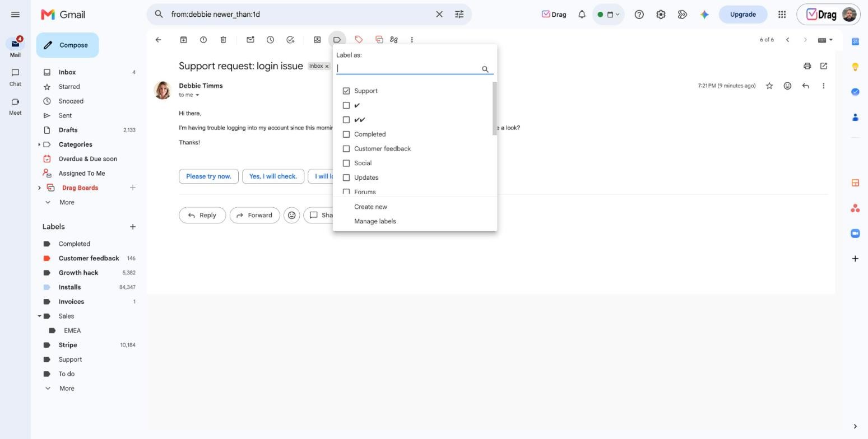Archive this email with the archive icon
The image size is (868, 439).
pos(183,40)
